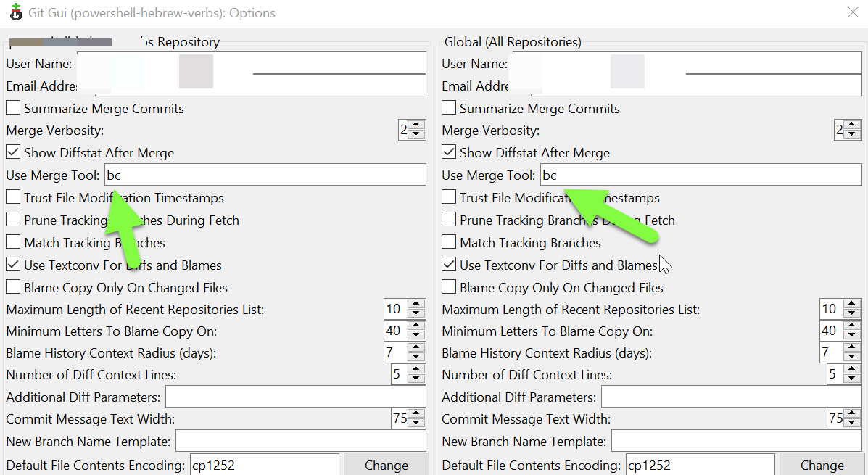Increase repository Commit Message Text Width
This screenshot has height=475, width=868.
click(416, 413)
